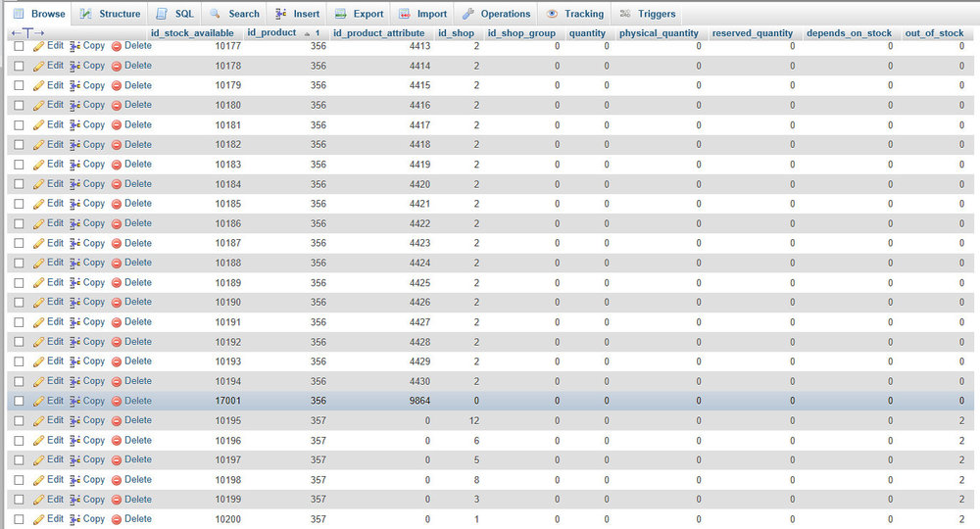Screen dimensions: 980x529
Task: Sort by id_product_attribute column header
Action: click(378, 33)
